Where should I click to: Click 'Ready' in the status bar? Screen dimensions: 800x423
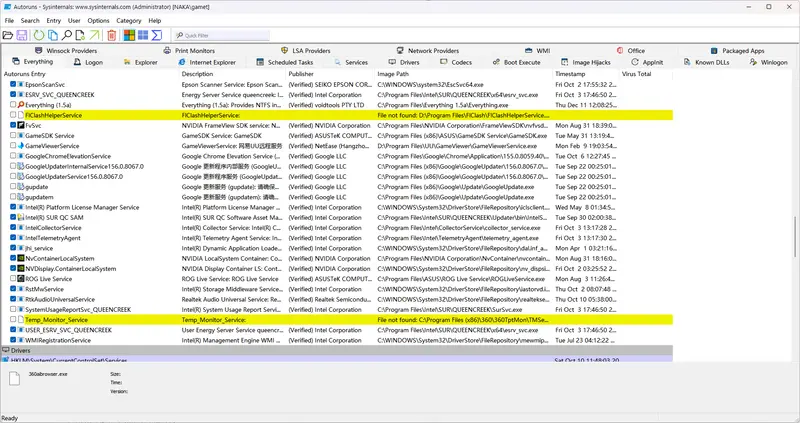pos(10,418)
